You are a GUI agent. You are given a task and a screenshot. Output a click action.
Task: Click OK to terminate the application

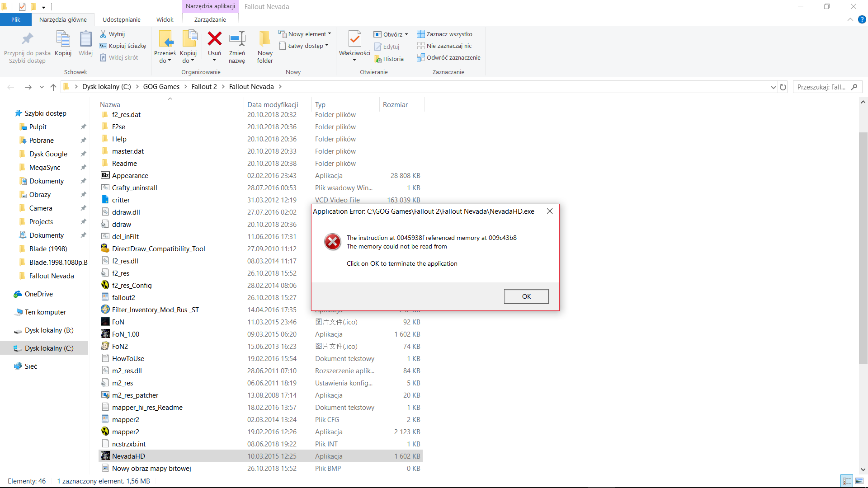click(x=526, y=296)
